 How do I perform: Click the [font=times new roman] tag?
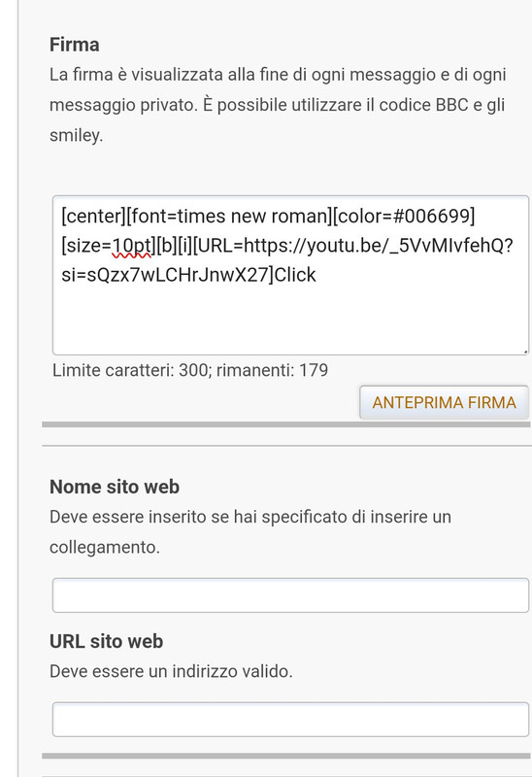230,216
